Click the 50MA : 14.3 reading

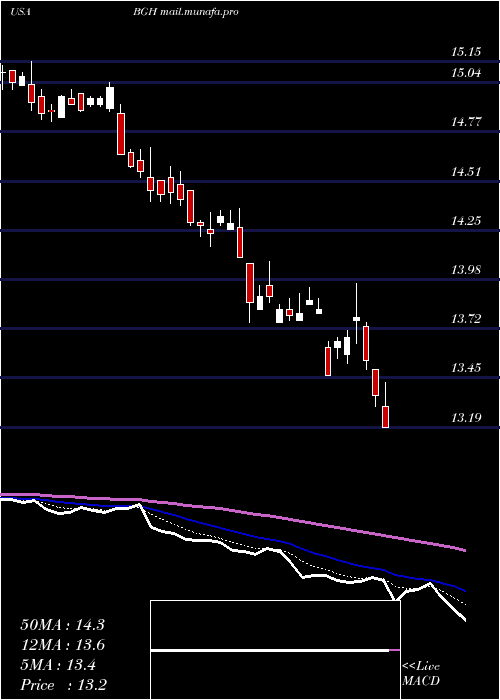point(62,625)
